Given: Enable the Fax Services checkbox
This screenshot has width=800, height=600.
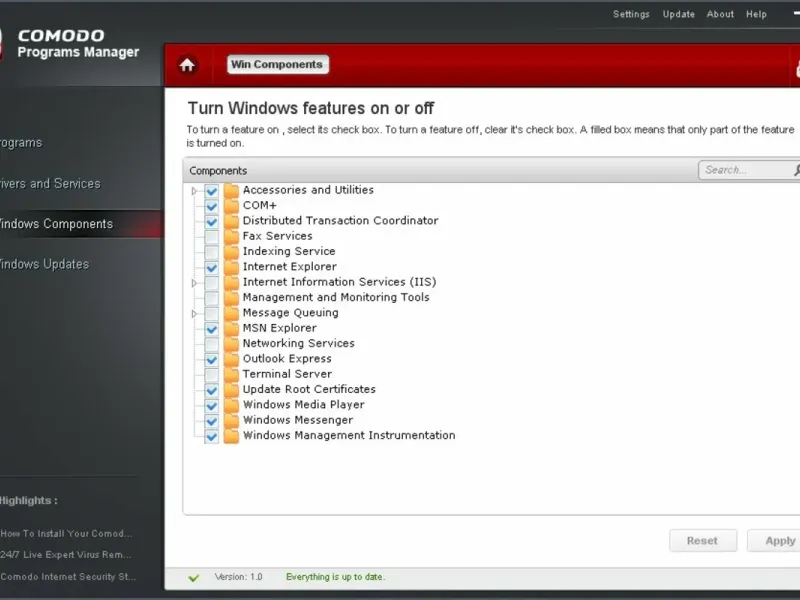Looking at the screenshot, I should 211,237.
